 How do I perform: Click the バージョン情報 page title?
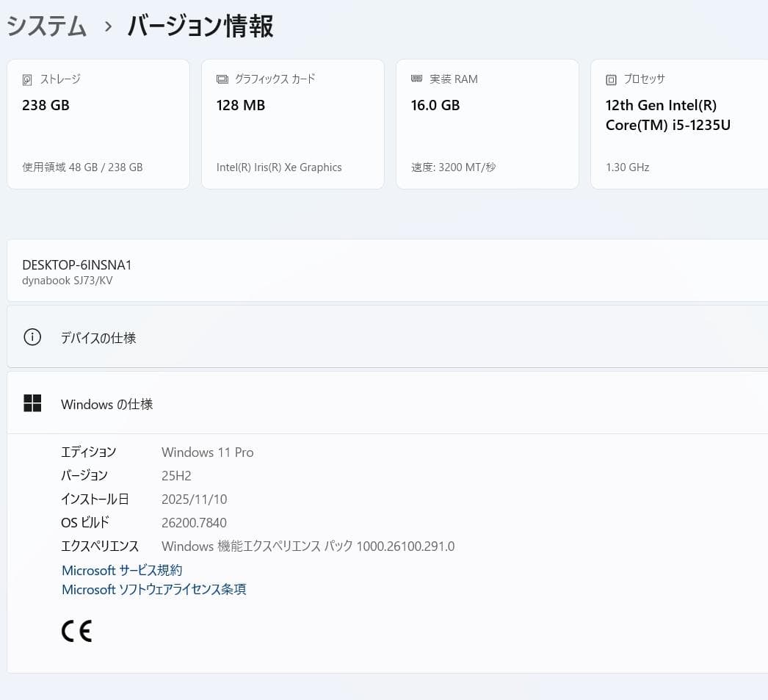200,26
